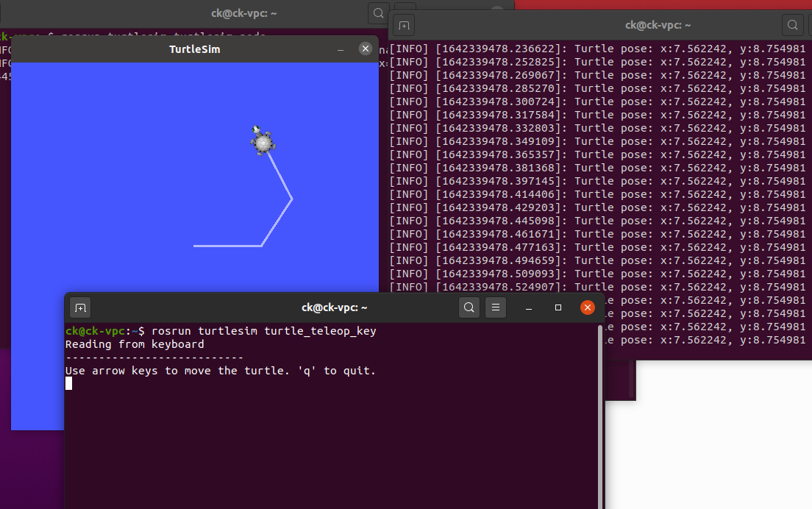812x509 pixels.
Task: Click search icon in front teleop terminal
Action: tap(469, 307)
